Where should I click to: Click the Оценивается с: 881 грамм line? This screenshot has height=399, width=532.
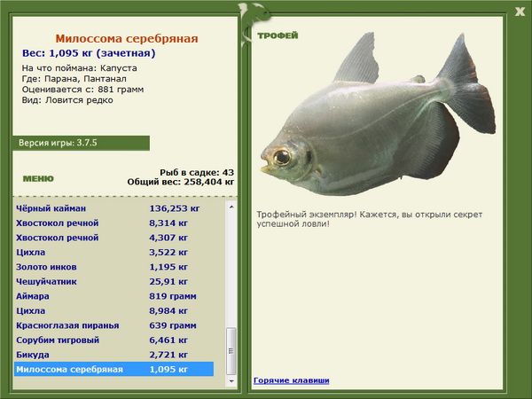[x=82, y=90]
